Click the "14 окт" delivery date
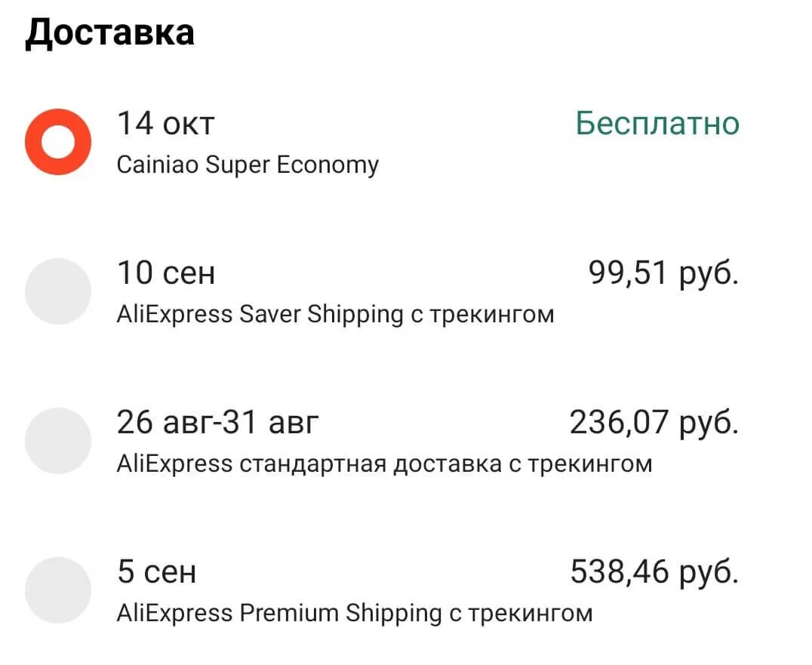 coord(165,123)
